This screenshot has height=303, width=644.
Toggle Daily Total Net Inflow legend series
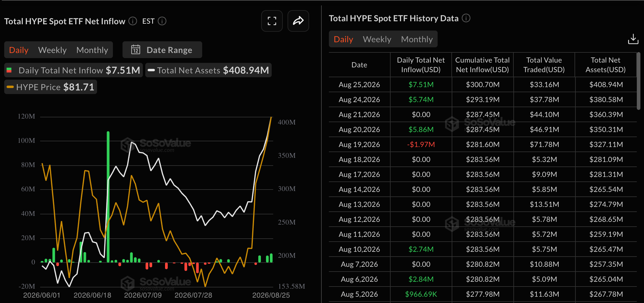click(73, 70)
